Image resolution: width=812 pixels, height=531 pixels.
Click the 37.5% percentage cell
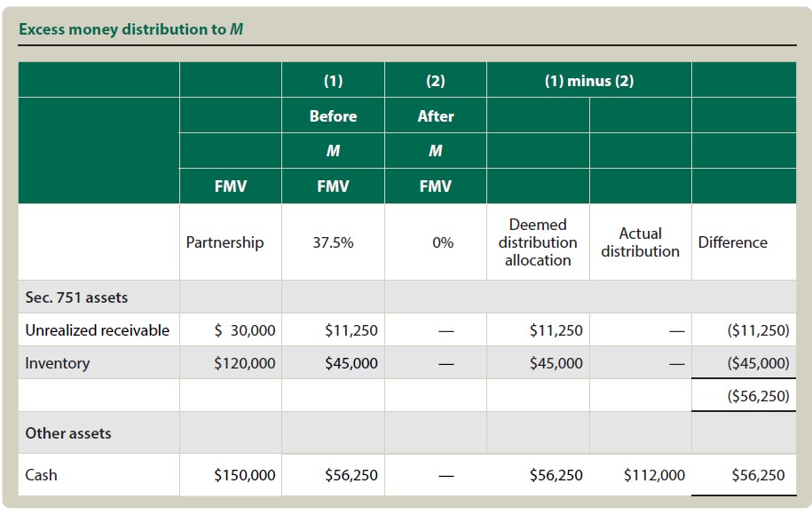(333, 242)
